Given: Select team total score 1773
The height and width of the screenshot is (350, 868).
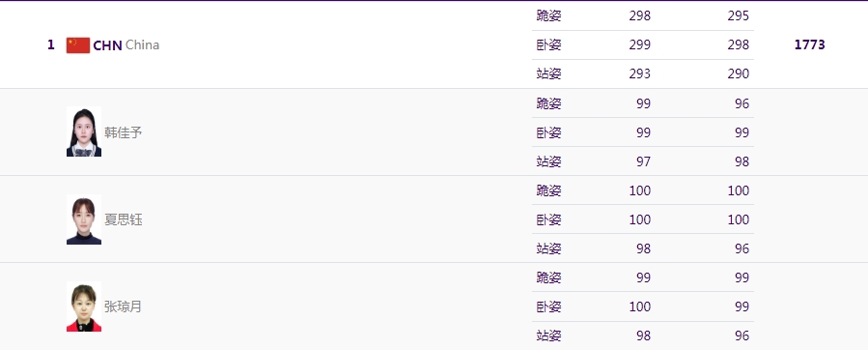Looking at the screenshot, I should 809,44.
